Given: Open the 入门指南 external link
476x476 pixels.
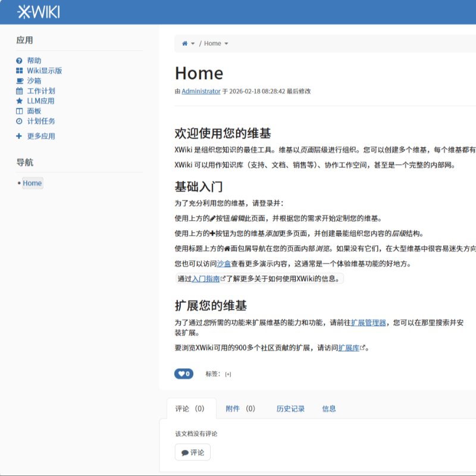Looking at the screenshot, I should [x=206, y=278].
